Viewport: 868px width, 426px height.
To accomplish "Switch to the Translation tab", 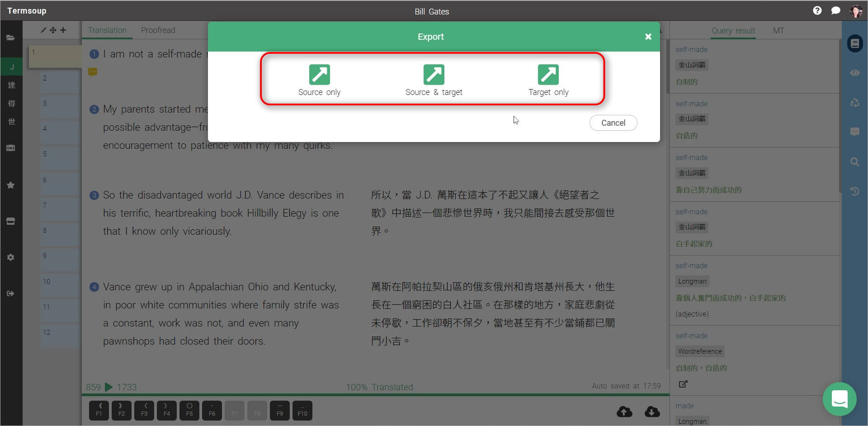I will pyautogui.click(x=107, y=30).
